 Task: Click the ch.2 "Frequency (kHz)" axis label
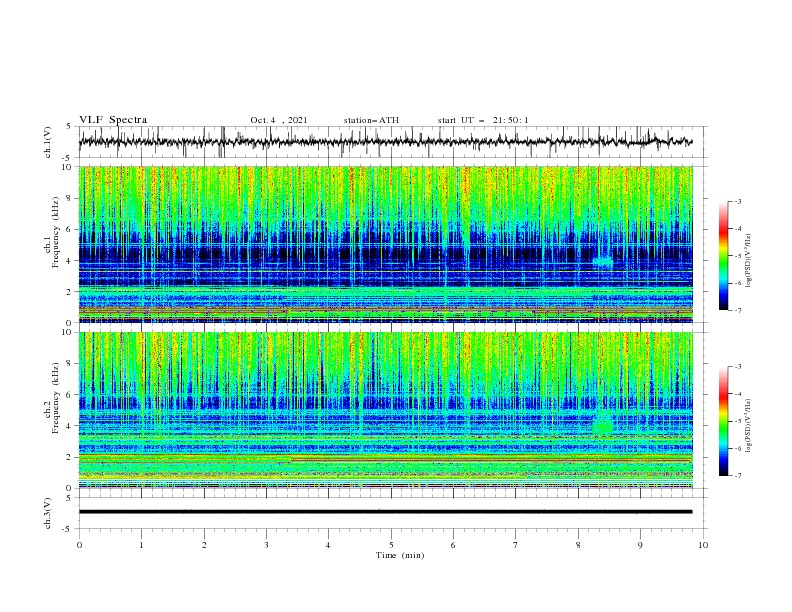(56, 397)
